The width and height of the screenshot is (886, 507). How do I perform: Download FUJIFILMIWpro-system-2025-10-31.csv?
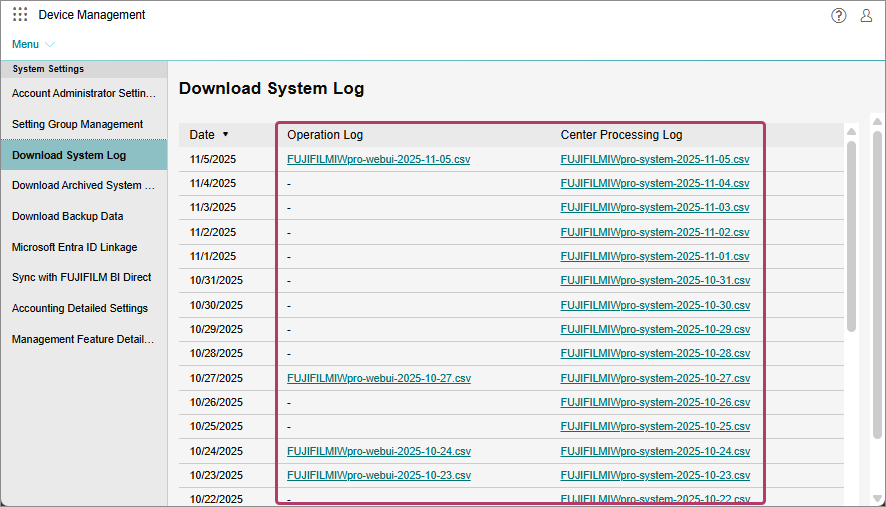tap(655, 280)
